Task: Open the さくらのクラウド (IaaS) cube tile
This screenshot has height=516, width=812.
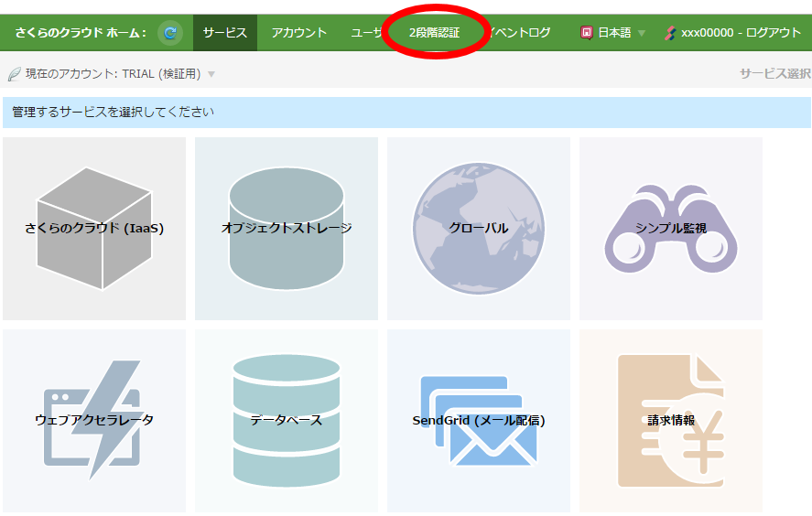Action: [x=94, y=228]
